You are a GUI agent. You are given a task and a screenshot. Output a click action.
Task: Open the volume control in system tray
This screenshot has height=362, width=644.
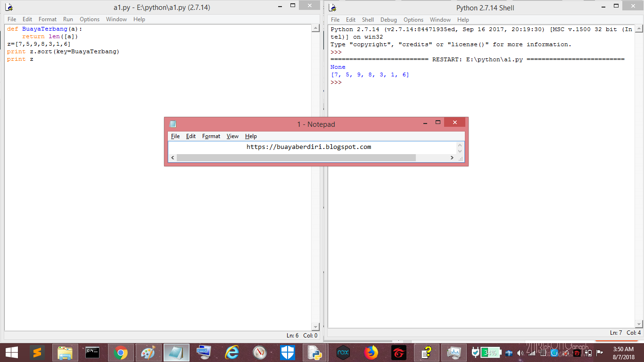pos(521,352)
